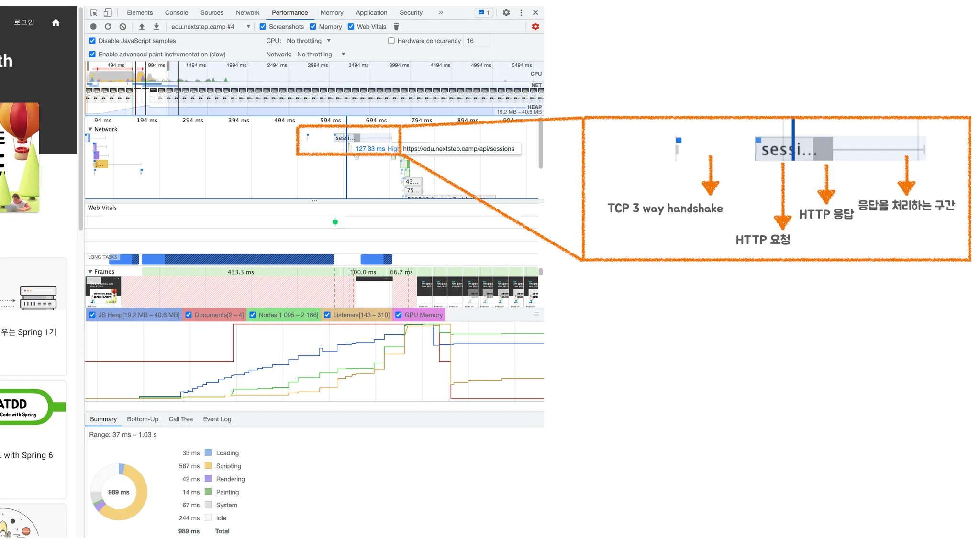Click the collect garbage trash icon
980x539 pixels.
[x=396, y=27]
